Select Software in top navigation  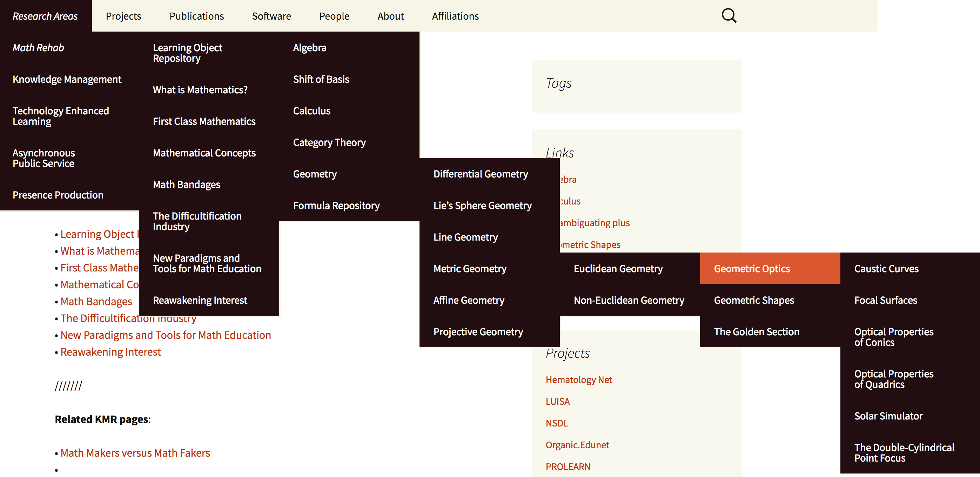pos(271,16)
